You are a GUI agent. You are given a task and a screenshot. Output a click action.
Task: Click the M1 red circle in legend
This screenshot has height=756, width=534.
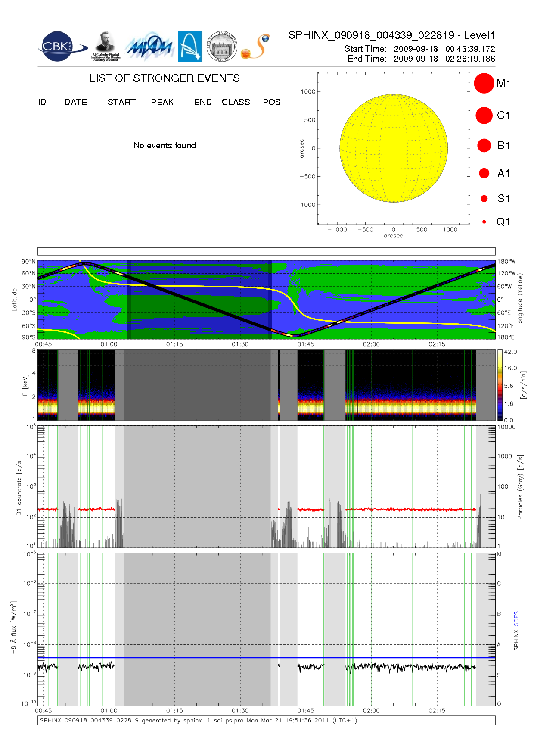click(x=484, y=83)
